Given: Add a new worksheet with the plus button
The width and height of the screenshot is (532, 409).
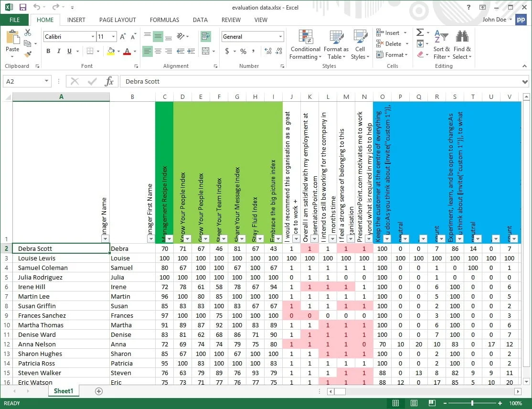Looking at the screenshot, I should (x=98, y=391).
